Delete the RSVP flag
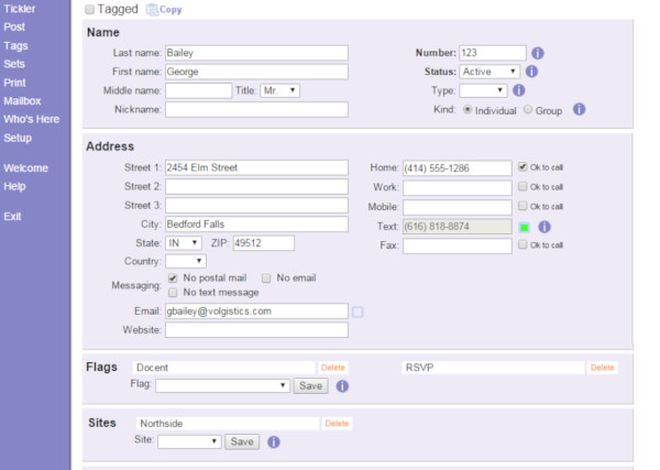660x470 pixels. coord(602,368)
